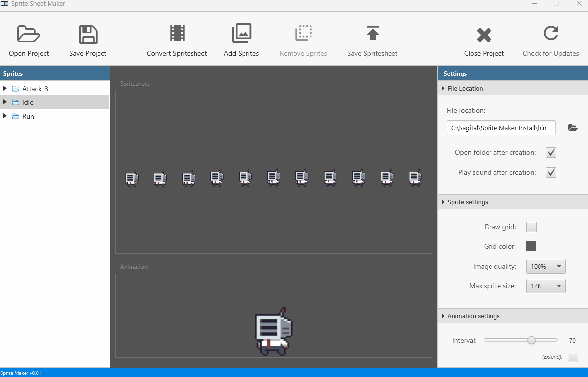This screenshot has height=377, width=588.
Task: Open the Image quality 100% dropdown
Action: [x=545, y=267]
